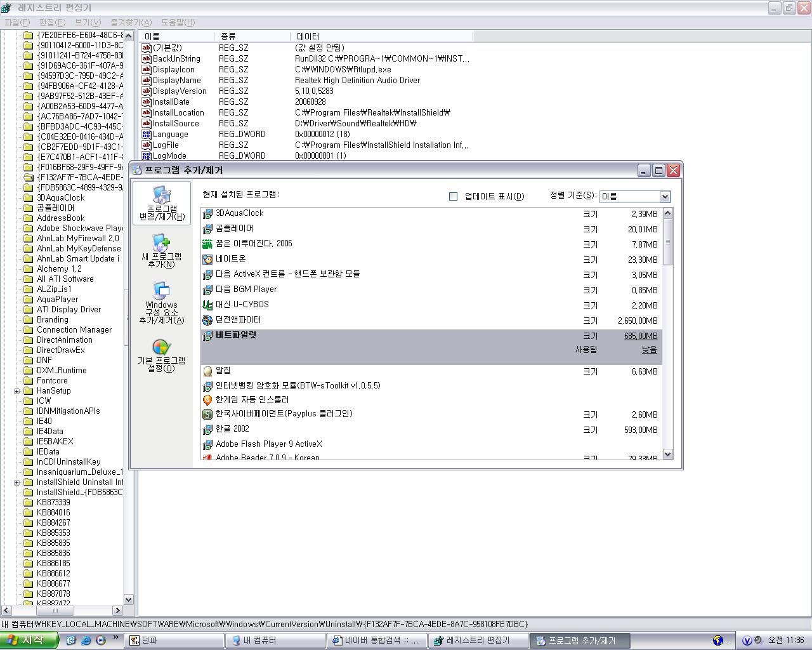This screenshot has height=650, width=812.
Task: Click the 종류 column header
Action: pos(252,36)
